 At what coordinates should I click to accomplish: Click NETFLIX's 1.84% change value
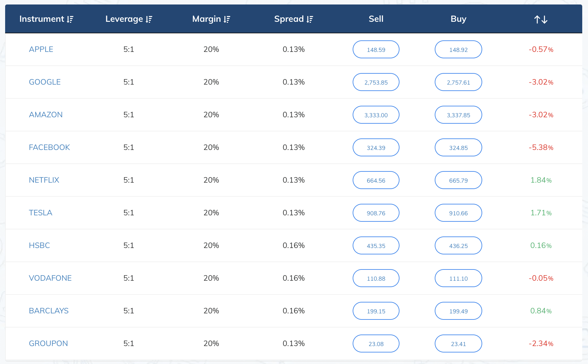[x=541, y=180]
